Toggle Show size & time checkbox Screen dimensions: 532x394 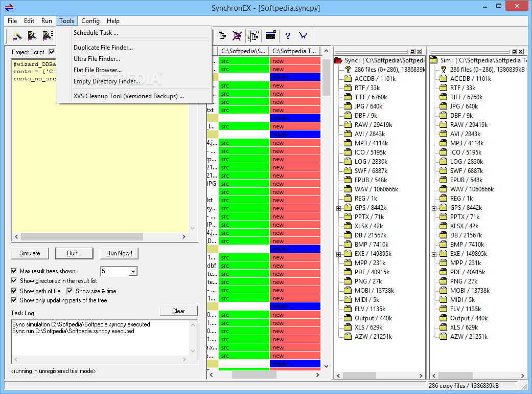click(x=70, y=291)
